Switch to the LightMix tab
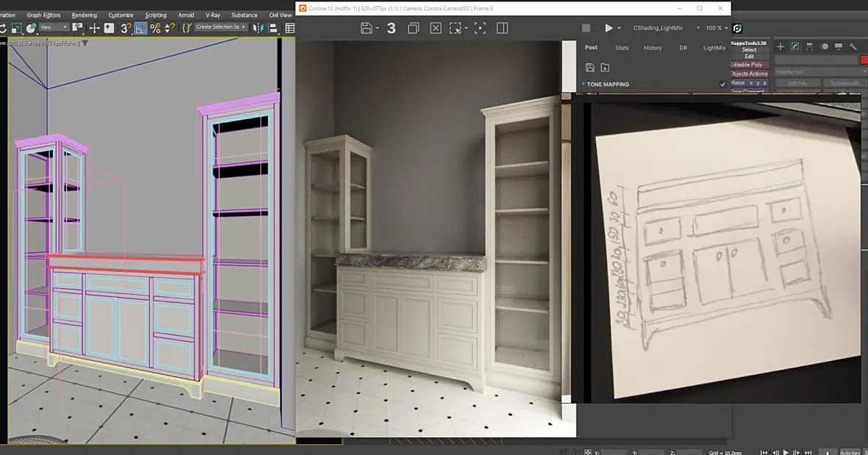This screenshot has width=868, height=455. click(714, 48)
